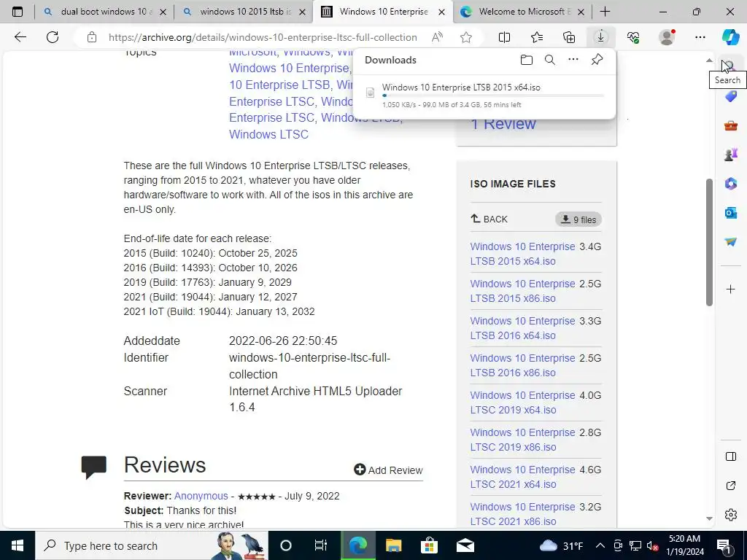Launch Copilot from the sidebar
747x560 pixels.
click(731, 37)
